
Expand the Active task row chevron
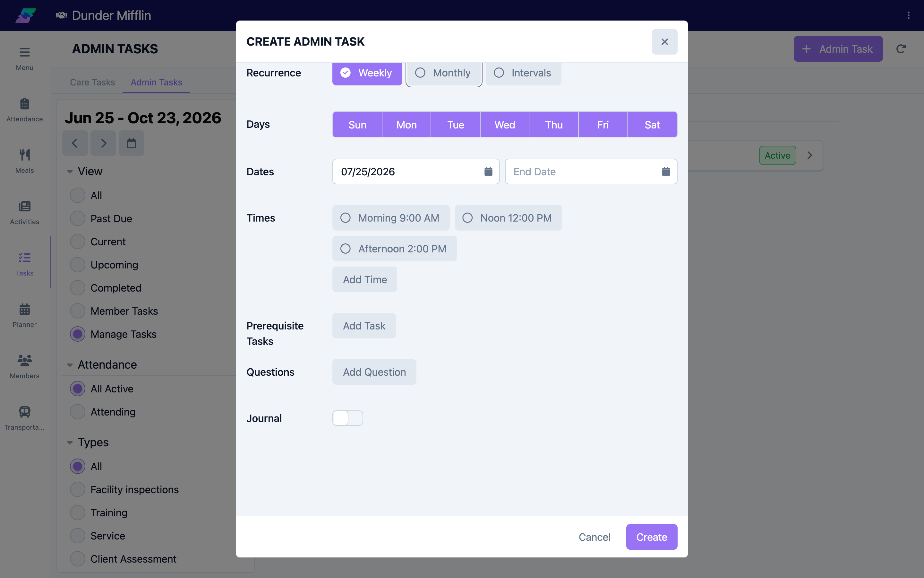[809, 155]
